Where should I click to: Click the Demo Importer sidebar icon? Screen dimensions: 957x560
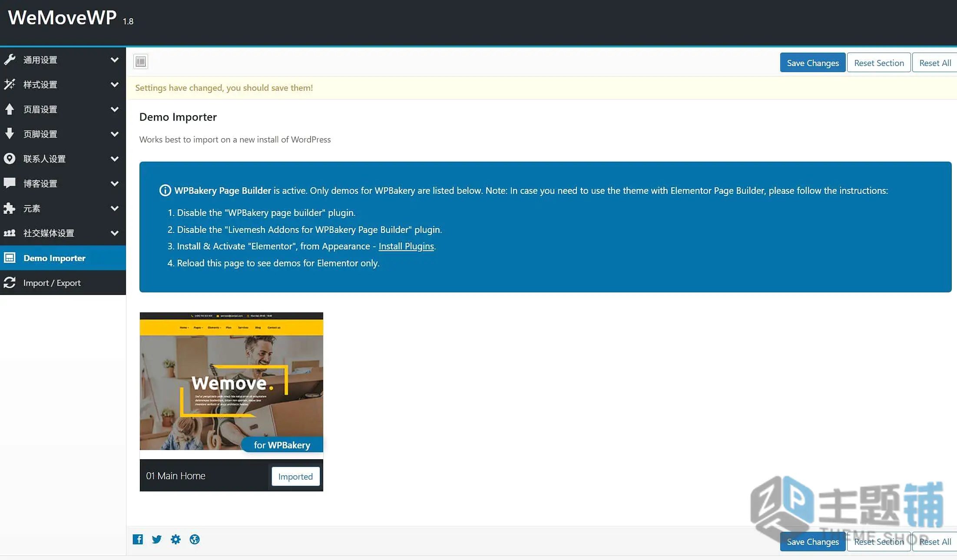10,258
